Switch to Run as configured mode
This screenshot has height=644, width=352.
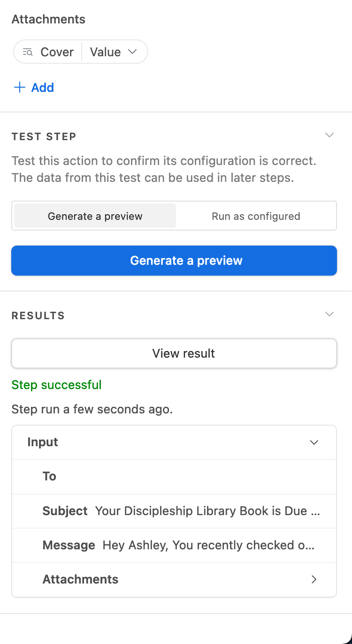(x=256, y=216)
